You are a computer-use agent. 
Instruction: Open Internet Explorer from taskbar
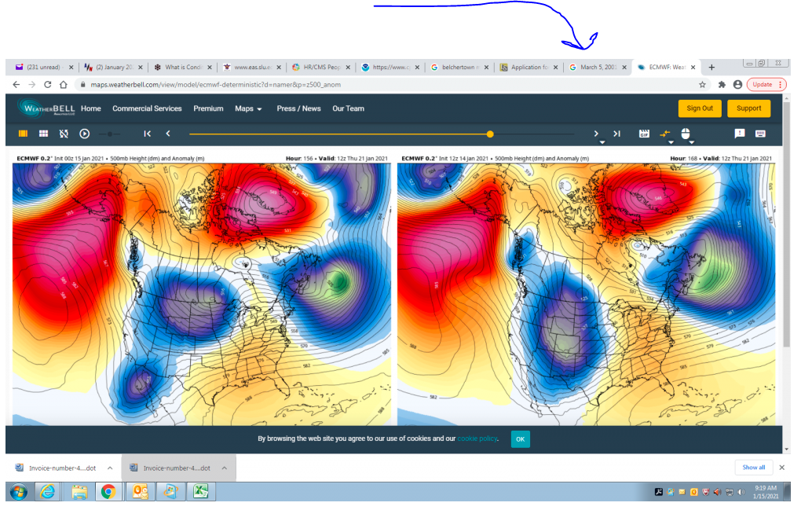click(47, 491)
